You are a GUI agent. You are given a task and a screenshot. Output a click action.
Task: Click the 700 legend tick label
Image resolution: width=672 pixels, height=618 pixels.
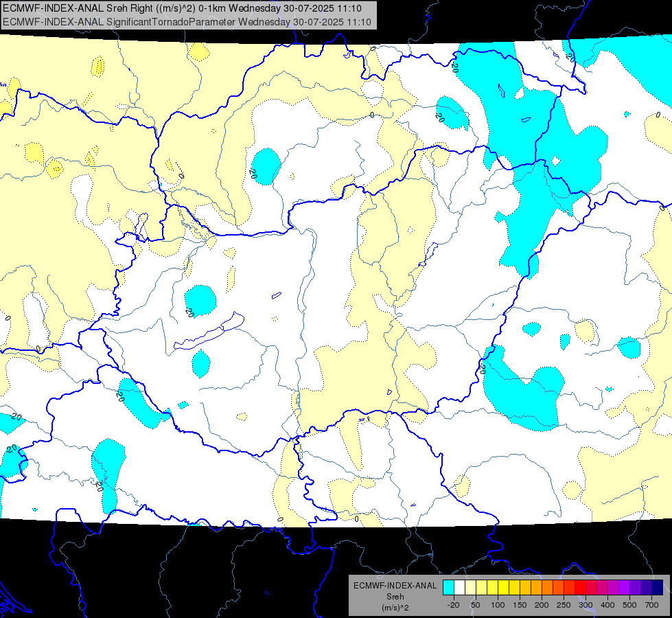click(651, 605)
